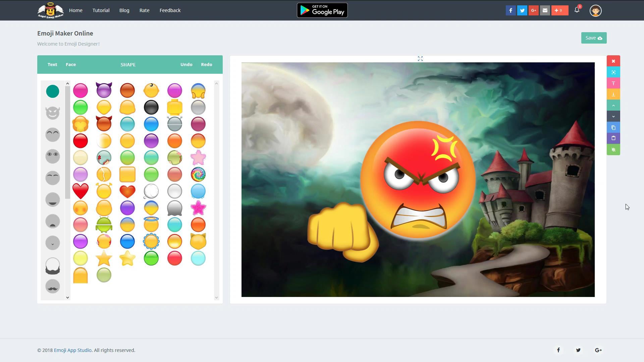
Task: Click the Facebook share icon
Action: coord(511,10)
